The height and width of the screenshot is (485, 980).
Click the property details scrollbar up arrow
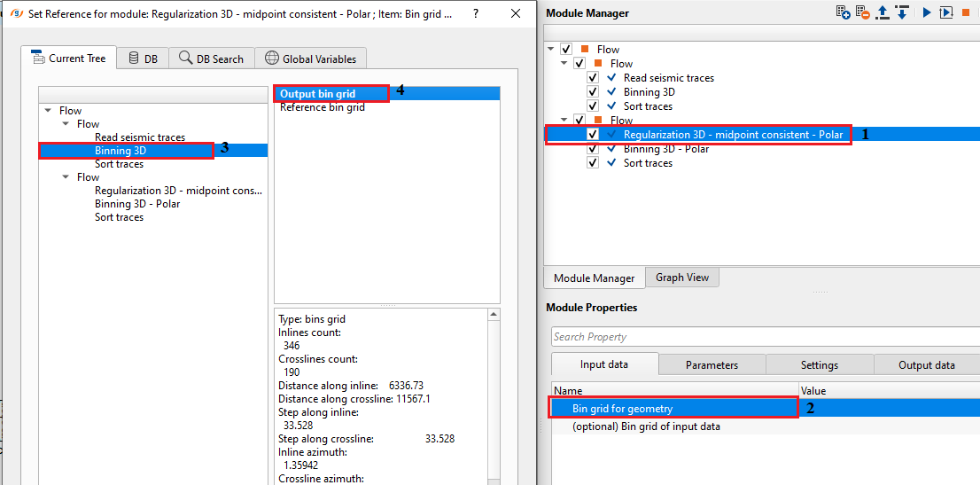[x=494, y=314]
